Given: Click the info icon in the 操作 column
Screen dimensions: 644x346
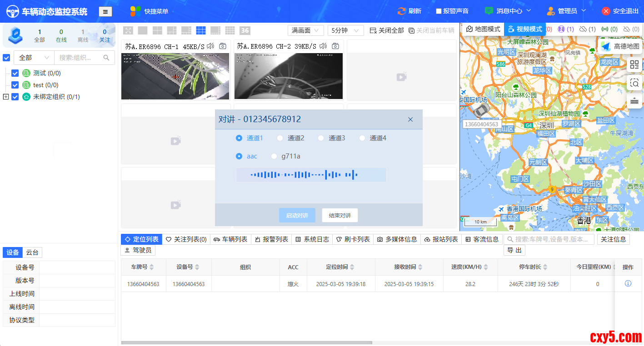Looking at the screenshot, I should 628,284.
